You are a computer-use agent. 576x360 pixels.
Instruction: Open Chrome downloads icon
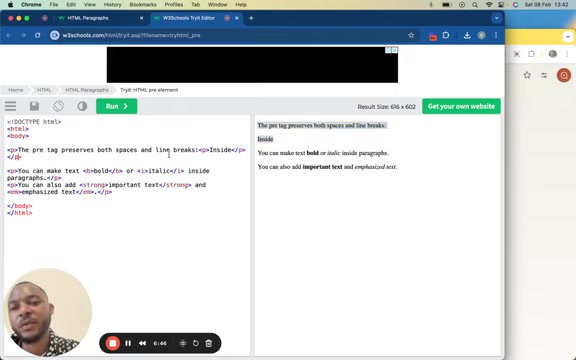pos(467,35)
